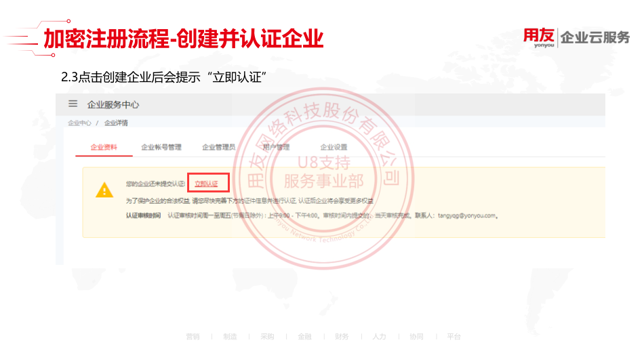Viewport: 644px width, 357px height.
Task: Switch to the 企业帐号管理 tab
Action: pyautogui.click(x=161, y=147)
